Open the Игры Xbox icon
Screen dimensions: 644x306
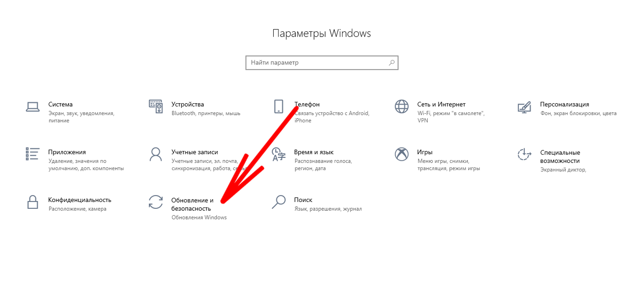click(x=401, y=154)
